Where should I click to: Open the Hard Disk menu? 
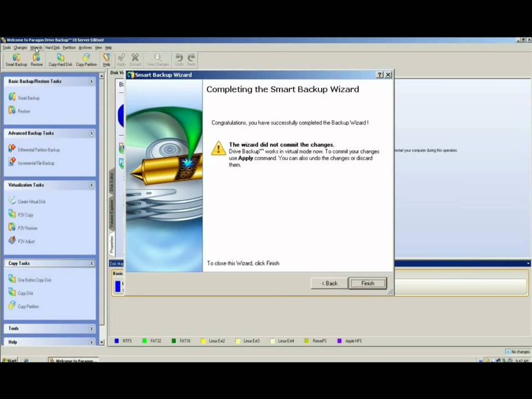pos(52,48)
